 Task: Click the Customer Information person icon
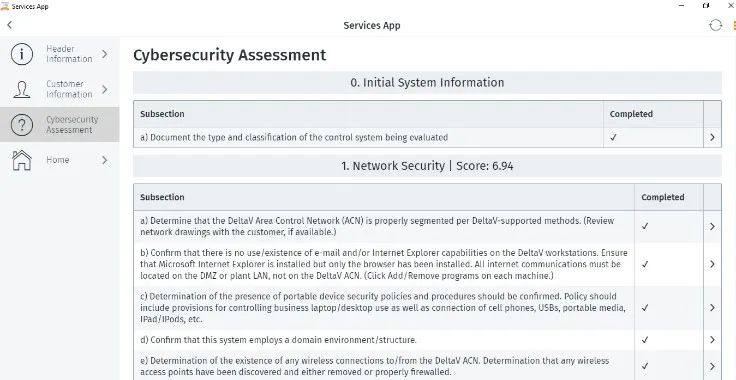22,89
